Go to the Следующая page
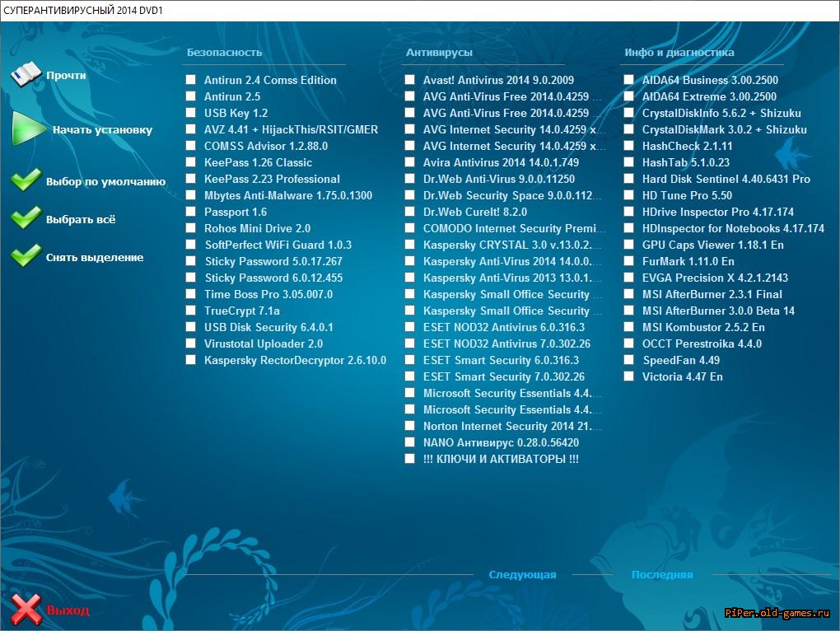Screen dimensions: 840x631 pyautogui.click(x=522, y=575)
